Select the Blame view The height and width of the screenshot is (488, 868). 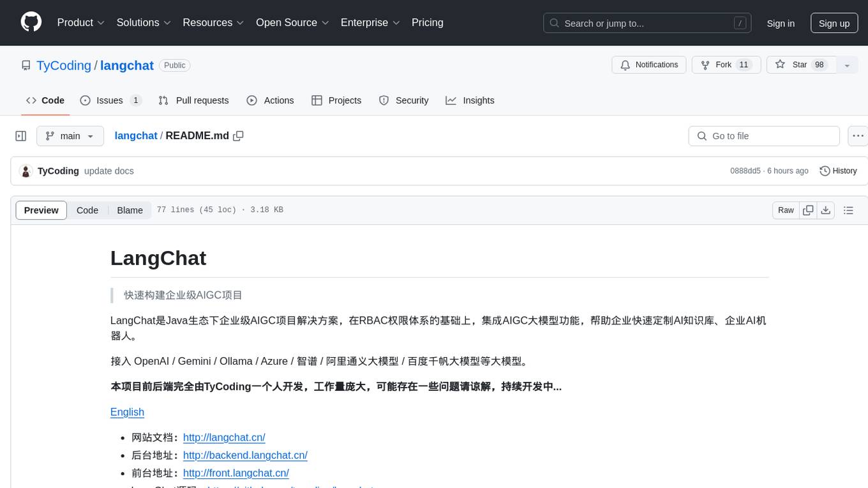point(130,210)
